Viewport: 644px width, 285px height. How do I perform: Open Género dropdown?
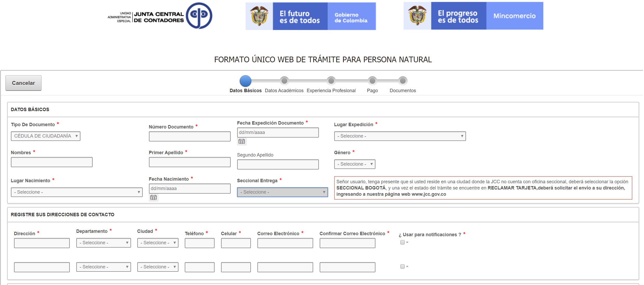click(x=354, y=164)
